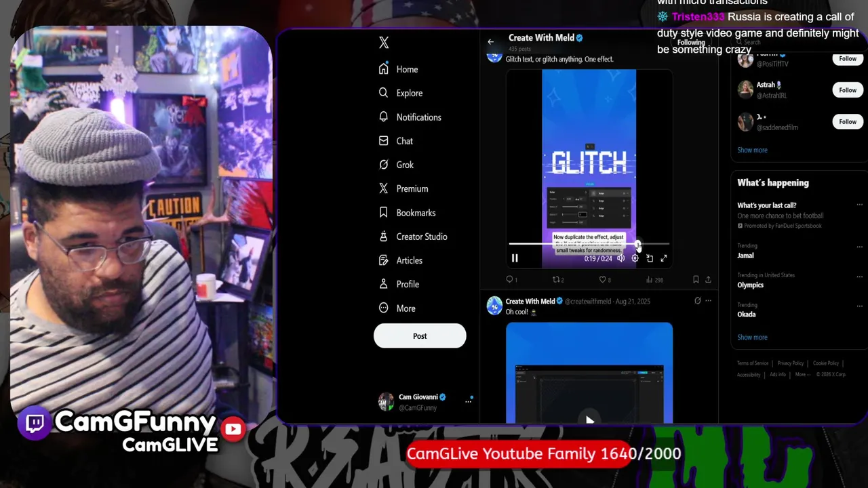Open the Explore page
This screenshot has width=868, height=488.
click(401, 93)
